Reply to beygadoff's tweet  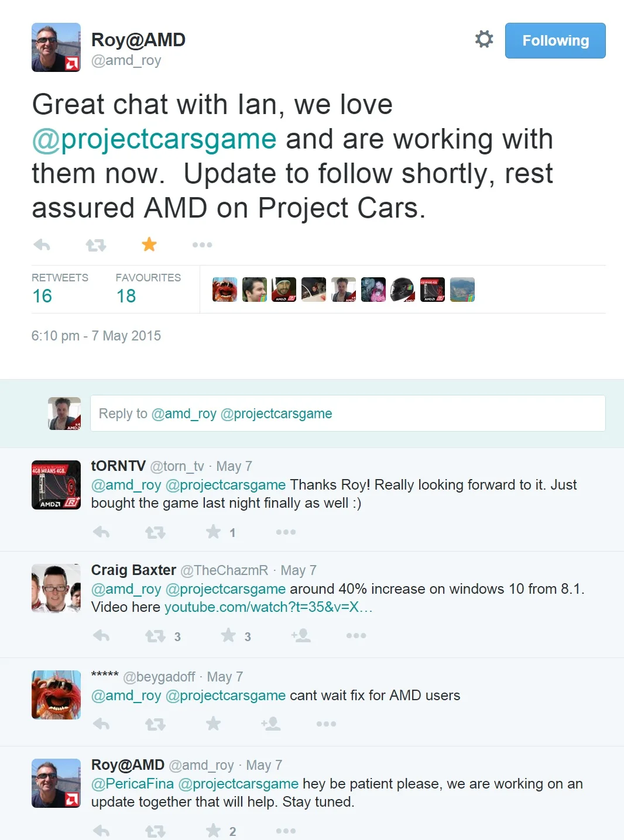pyautogui.click(x=101, y=724)
